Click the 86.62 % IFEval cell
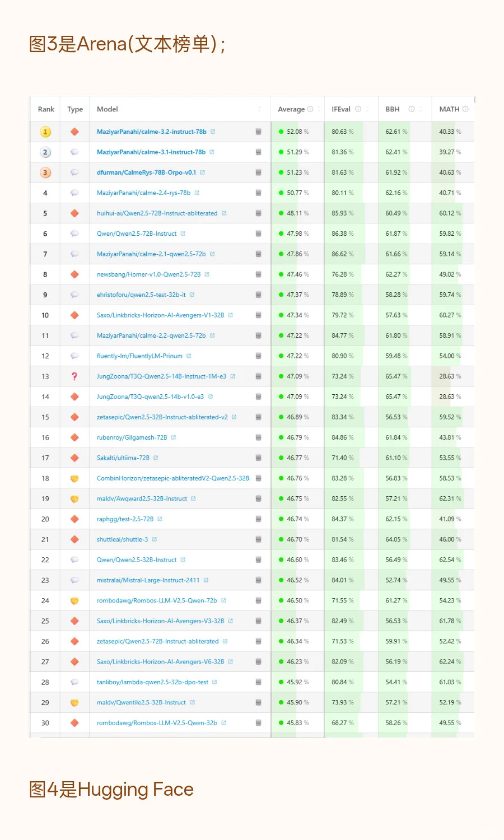 pos(351,254)
